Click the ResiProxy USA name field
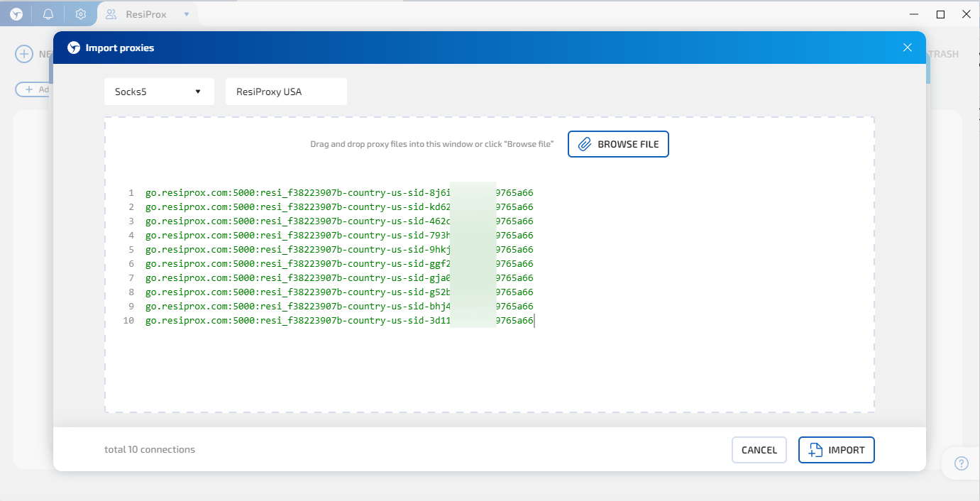 tap(286, 92)
